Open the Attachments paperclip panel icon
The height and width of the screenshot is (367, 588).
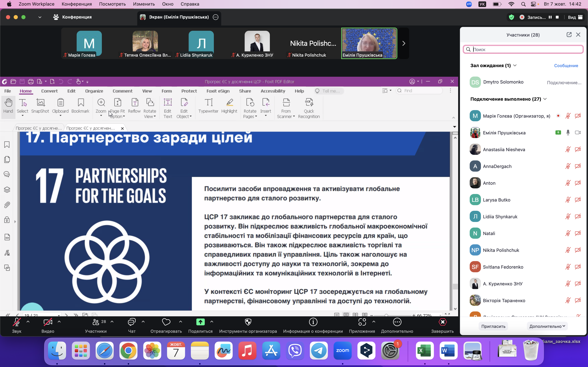pyautogui.click(x=7, y=205)
